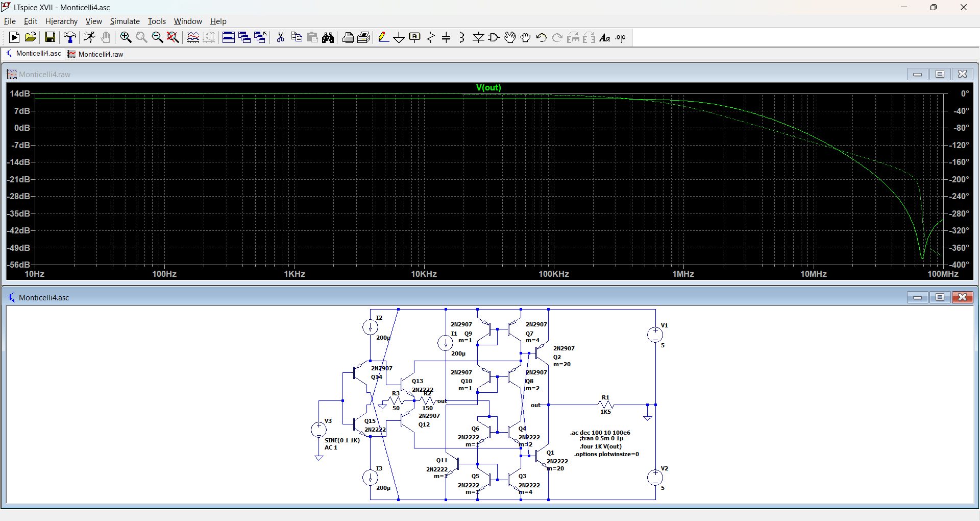Select the Resistor placement tool

pos(431,37)
